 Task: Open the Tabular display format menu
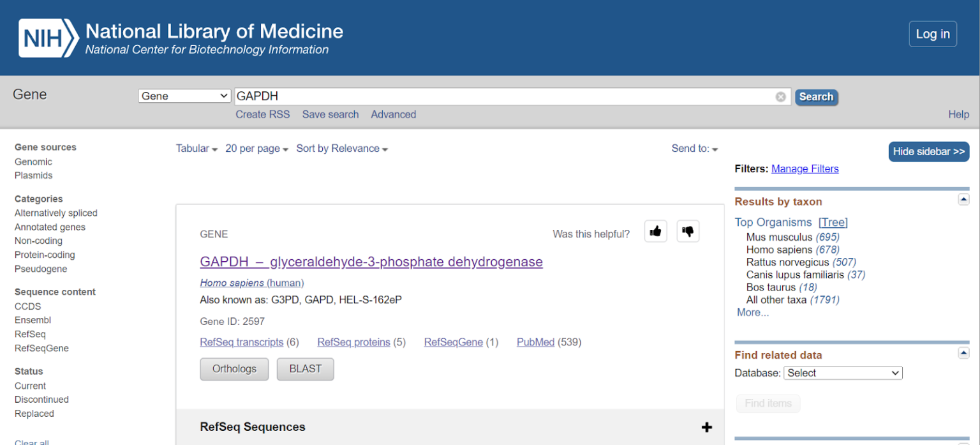coord(197,149)
